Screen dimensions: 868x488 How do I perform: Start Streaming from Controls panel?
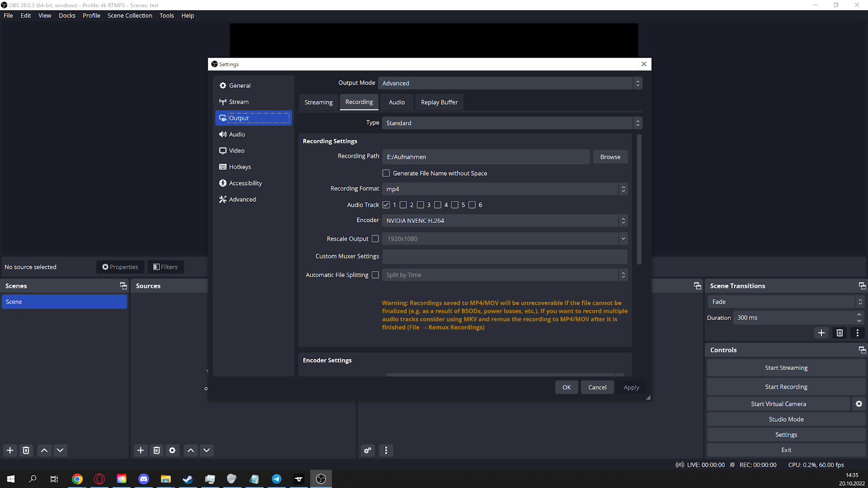pyautogui.click(x=786, y=368)
